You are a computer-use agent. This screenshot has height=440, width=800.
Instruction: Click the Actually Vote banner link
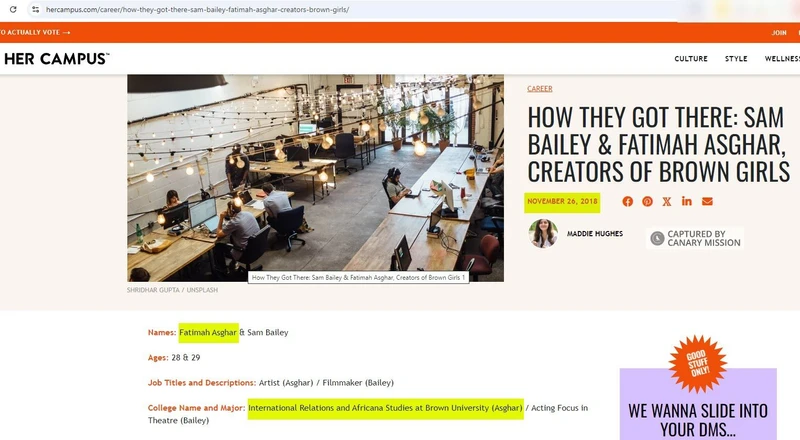(36, 33)
